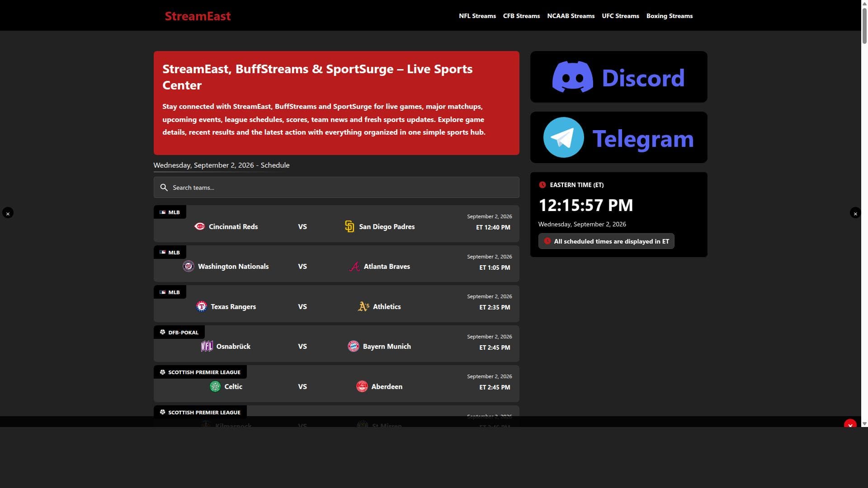The width and height of the screenshot is (868, 488).
Task: Click the Cincinnati Reds logo
Action: click(x=199, y=226)
